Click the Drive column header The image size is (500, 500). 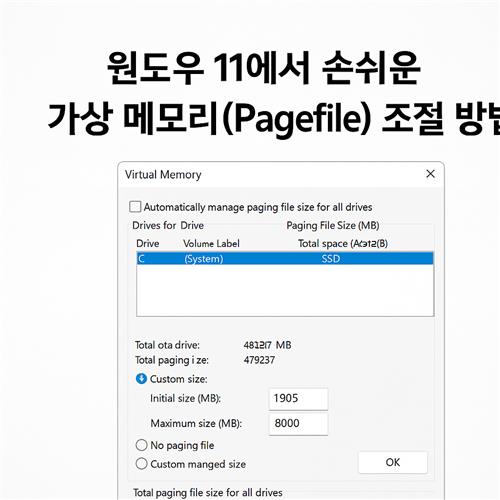148,243
